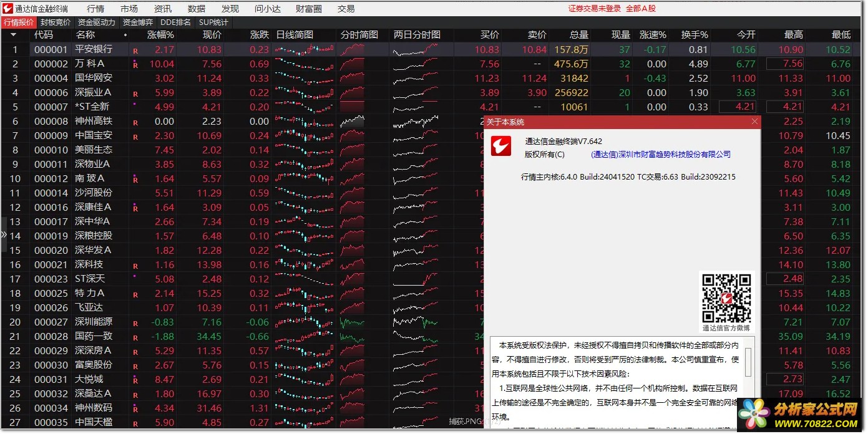Switch to the DDE排名 tab
Screen dimensions: 868x434
pos(176,22)
